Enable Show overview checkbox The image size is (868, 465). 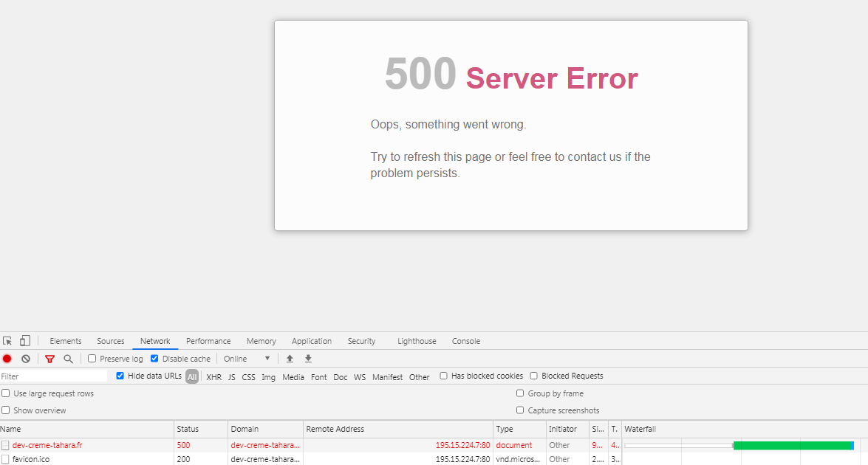click(5, 410)
